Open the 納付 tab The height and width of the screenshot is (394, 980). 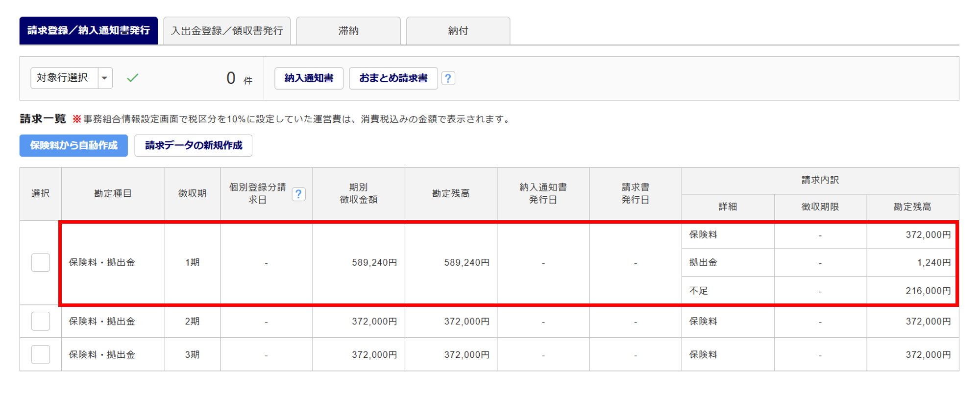458,31
